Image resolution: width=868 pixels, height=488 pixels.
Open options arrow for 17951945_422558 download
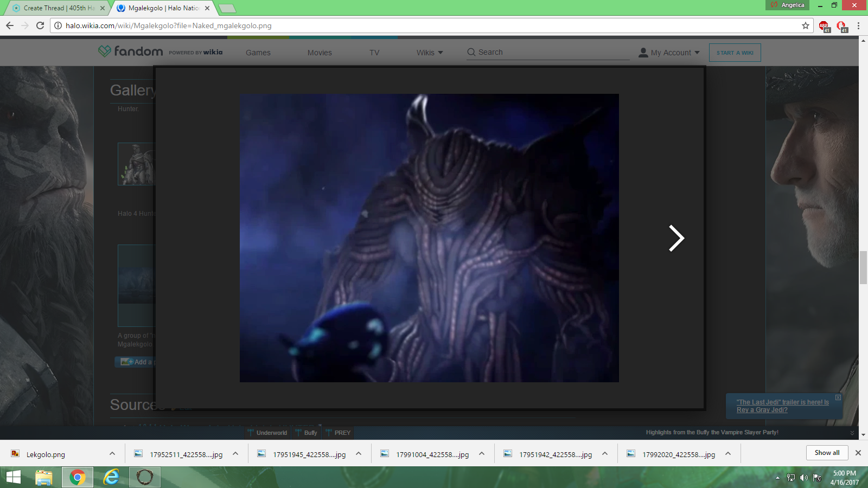(359, 454)
